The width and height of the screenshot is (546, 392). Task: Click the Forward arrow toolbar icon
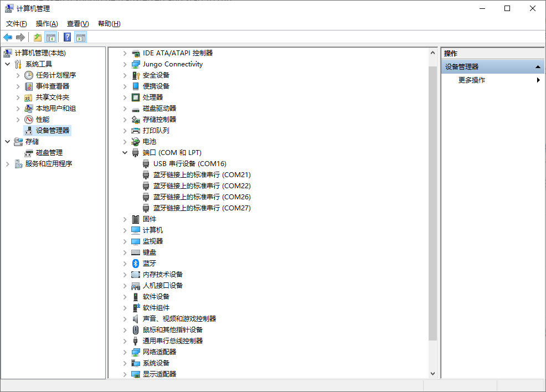(20, 37)
